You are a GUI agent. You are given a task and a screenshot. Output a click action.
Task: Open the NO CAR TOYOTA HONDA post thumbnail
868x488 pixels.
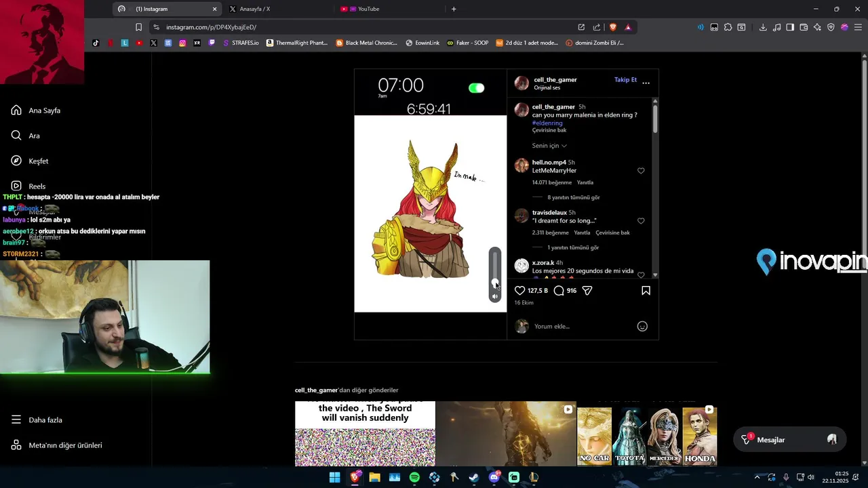[647, 434]
